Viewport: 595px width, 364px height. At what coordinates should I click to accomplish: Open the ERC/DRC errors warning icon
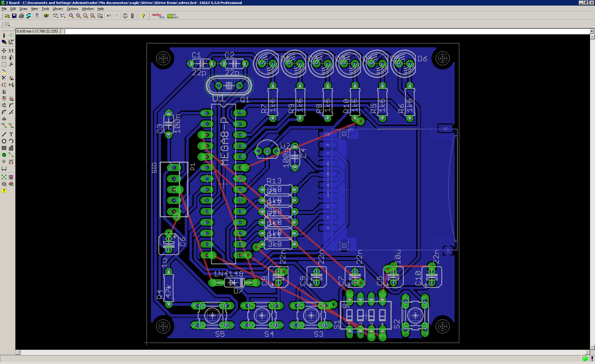tap(4, 191)
